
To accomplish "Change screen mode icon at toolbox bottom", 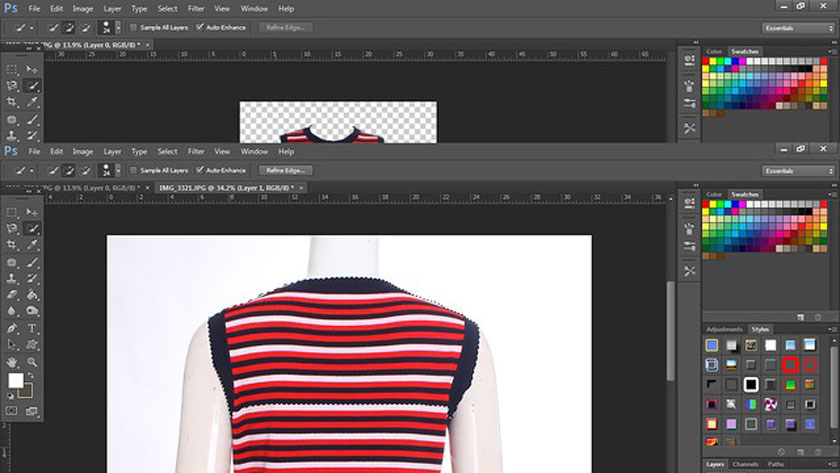I will [x=32, y=411].
